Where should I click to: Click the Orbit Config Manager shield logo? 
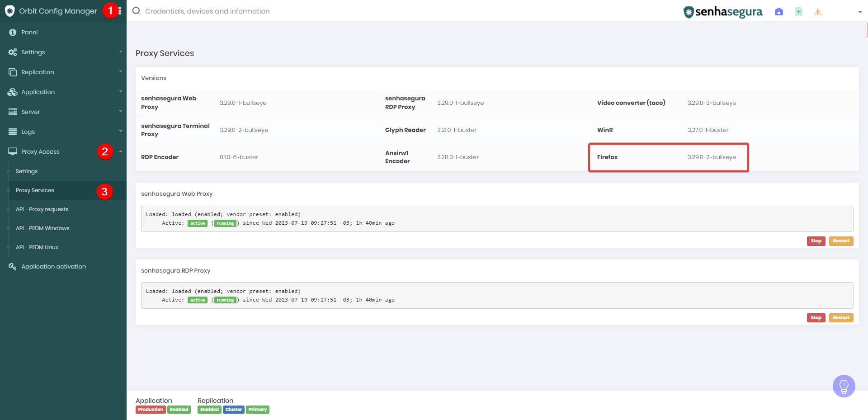click(9, 11)
